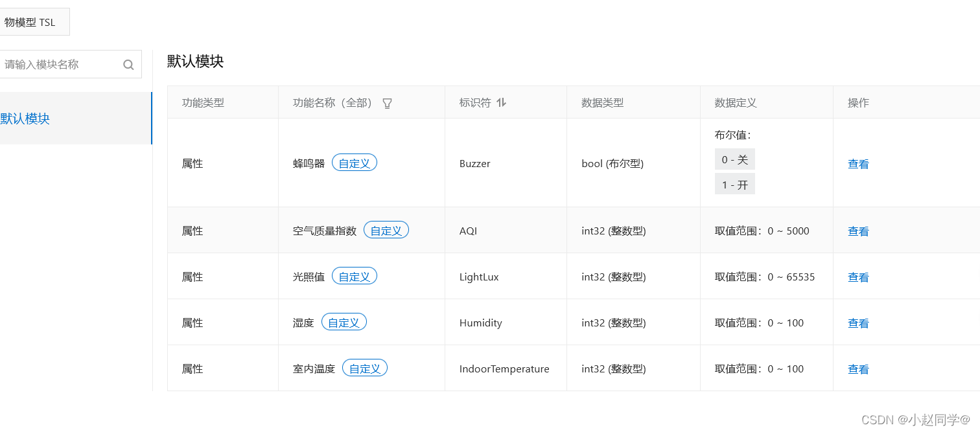
Task: Click 自定义 next to 室内温度
Action: 364,367
